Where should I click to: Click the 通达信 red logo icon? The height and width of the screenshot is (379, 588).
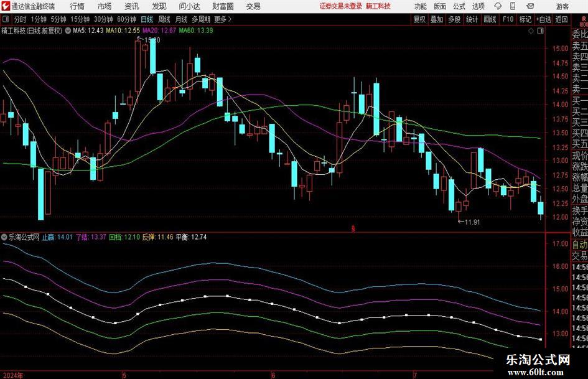[5, 6]
